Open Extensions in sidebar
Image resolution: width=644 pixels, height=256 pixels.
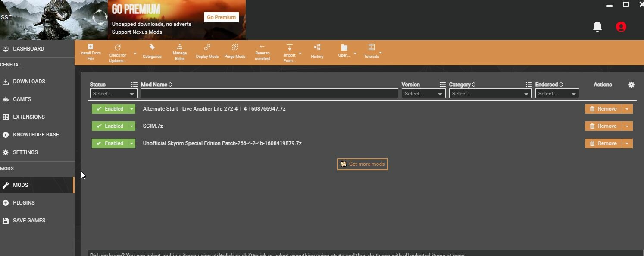[x=37, y=117]
